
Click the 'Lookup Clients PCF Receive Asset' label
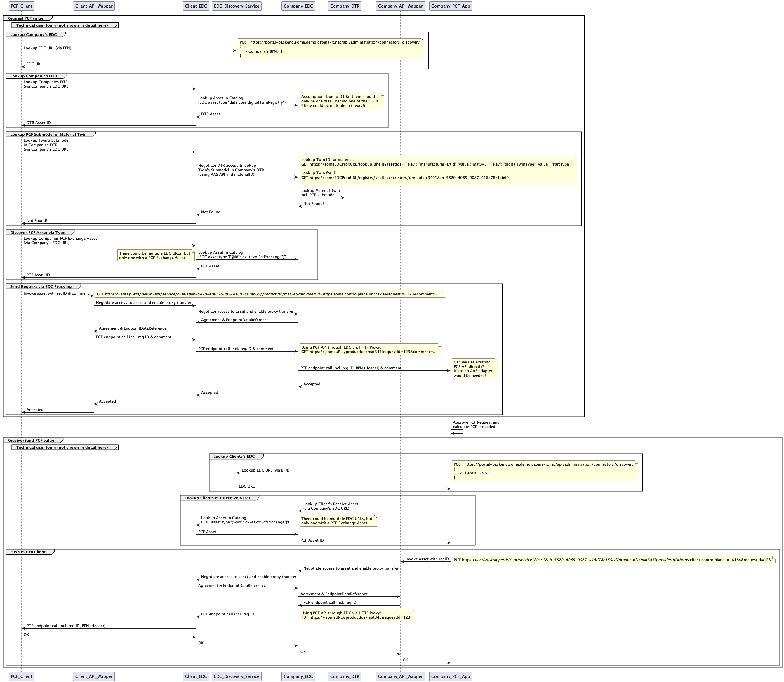pyautogui.click(x=217, y=498)
